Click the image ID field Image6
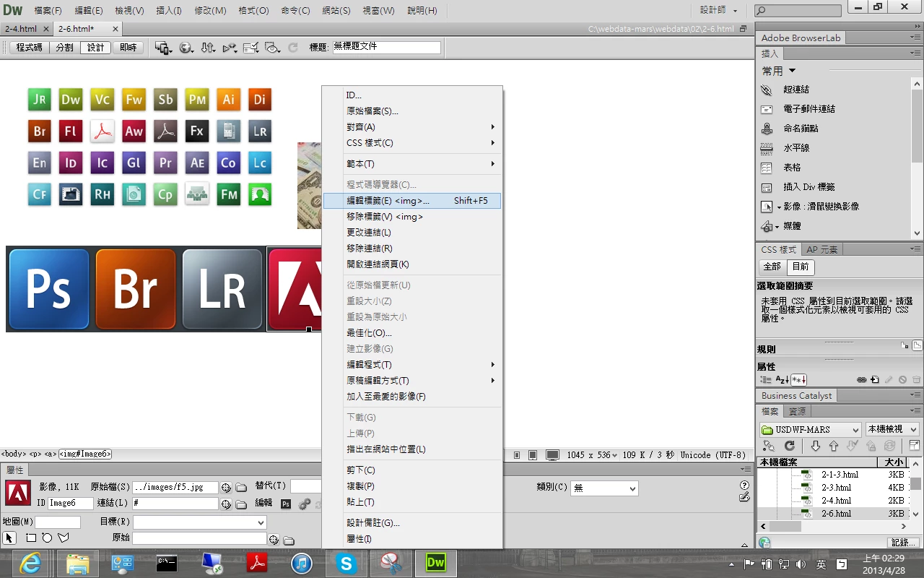The image size is (924, 578). [71, 503]
